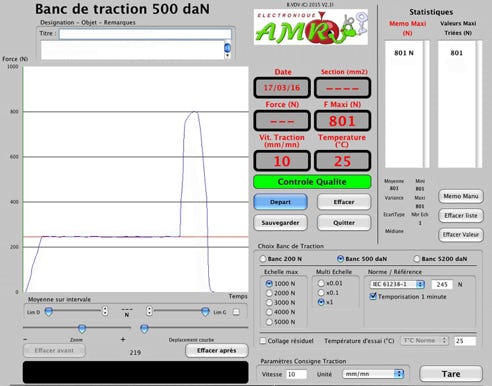This screenshot has width=492, height=386.
Task: Click the test temperature field showing 25
Action: pyautogui.click(x=465, y=341)
